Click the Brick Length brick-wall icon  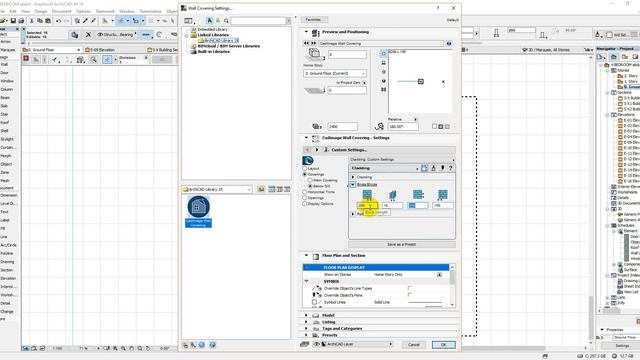pyautogui.click(x=367, y=195)
